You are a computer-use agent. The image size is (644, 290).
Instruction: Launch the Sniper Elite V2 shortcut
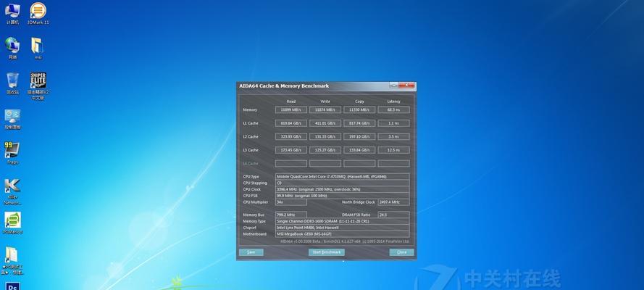(x=38, y=86)
